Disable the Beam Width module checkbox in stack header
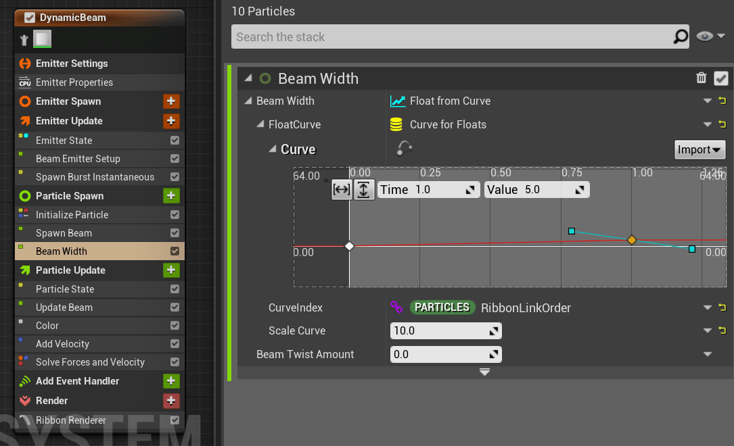Screen dimensions: 734x446 pyautogui.click(x=721, y=78)
